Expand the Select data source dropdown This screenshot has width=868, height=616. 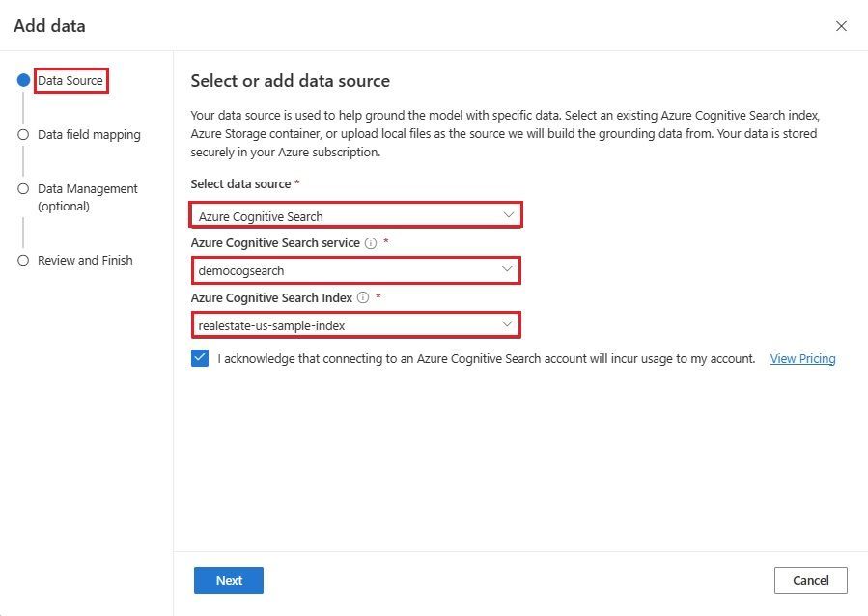(x=355, y=215)
